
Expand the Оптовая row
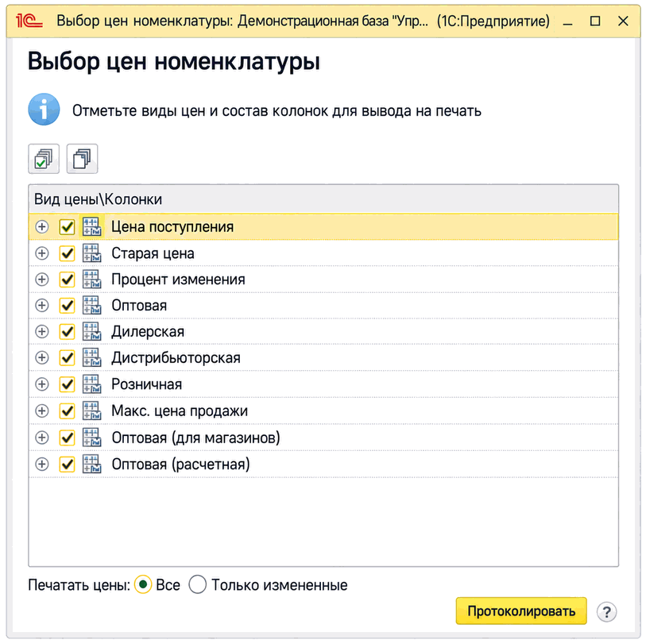point(41,306)
